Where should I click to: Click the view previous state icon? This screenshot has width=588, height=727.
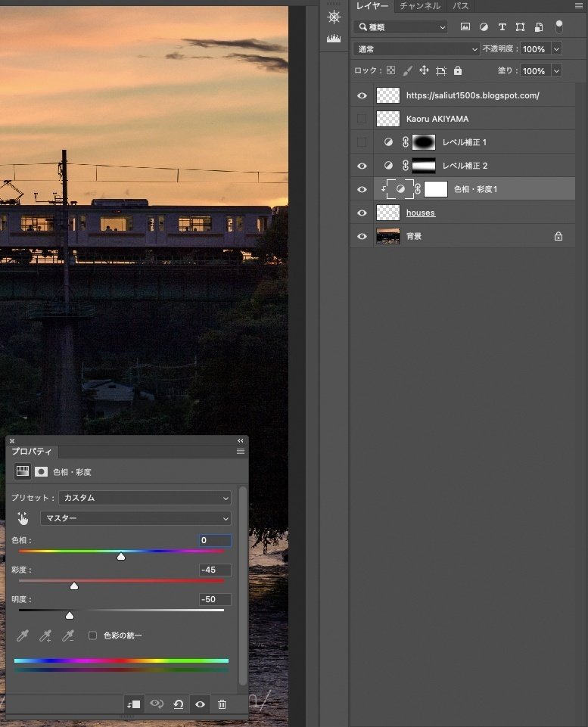(x=157, y=704)
